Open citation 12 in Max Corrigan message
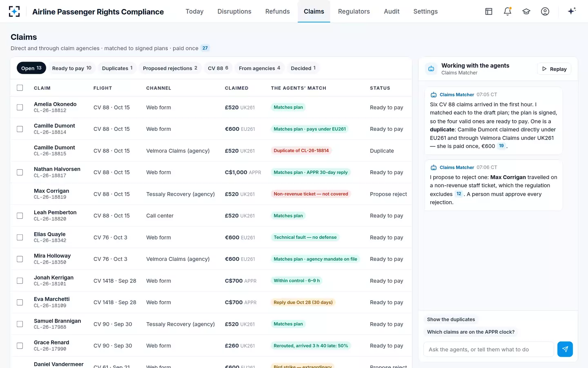Screen dimensions: 588x368 [x=459, y=194]
